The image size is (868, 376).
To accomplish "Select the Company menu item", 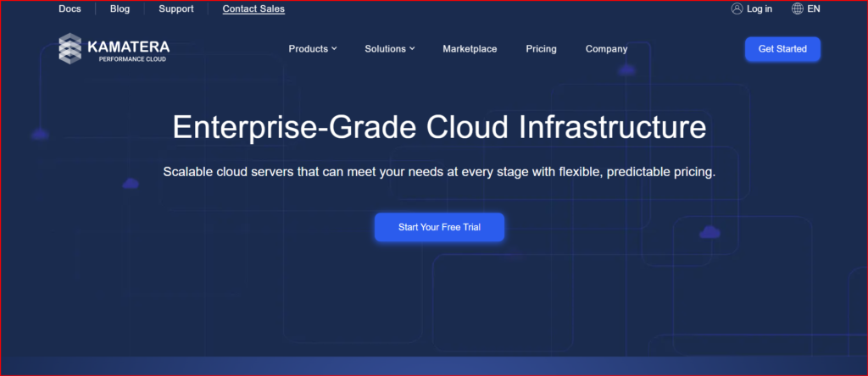I will click(606, 49).
